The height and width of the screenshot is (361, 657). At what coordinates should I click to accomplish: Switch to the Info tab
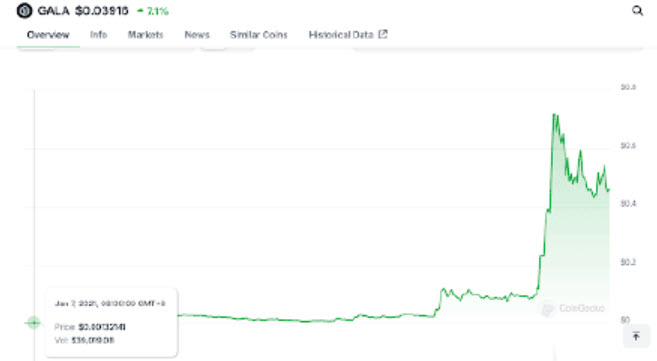(x=98, y=35)
